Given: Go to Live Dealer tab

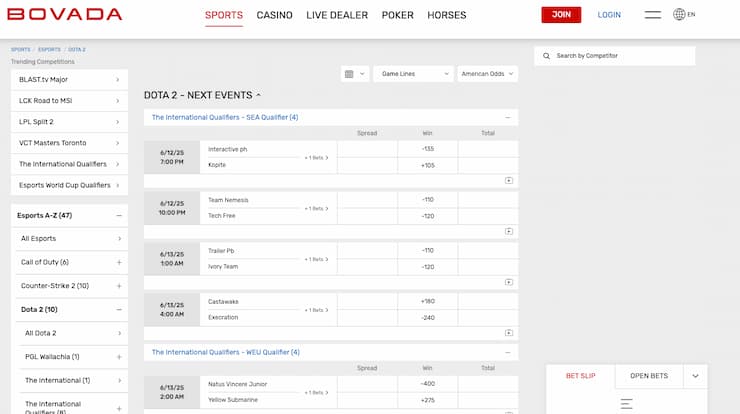Looking at the screenshot, I should 337,15.
